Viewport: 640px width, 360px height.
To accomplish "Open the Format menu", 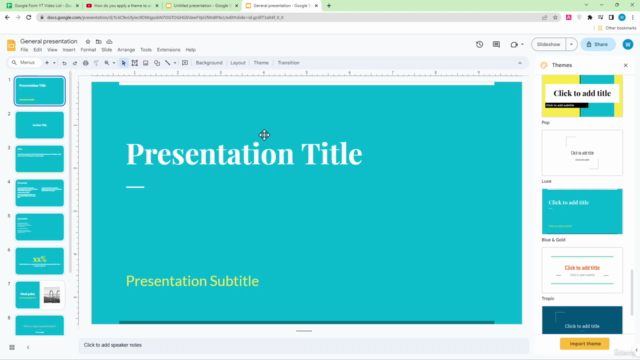I will 88,50.
